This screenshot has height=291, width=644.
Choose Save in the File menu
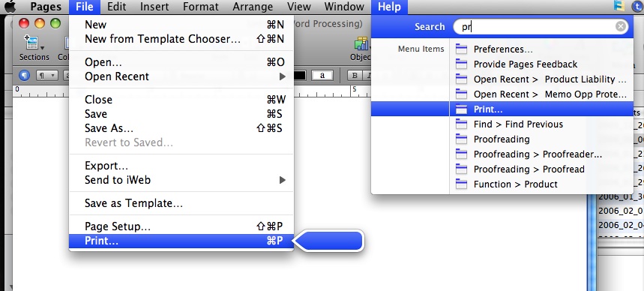181,114
